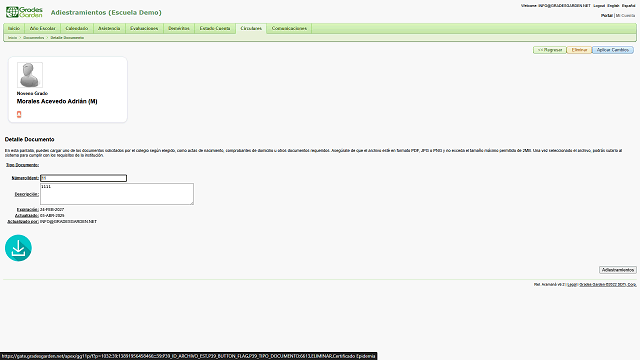This screenshot has height=360, width=640.
Task: Focus the Número/Ident input field
Action: [83, 178]
